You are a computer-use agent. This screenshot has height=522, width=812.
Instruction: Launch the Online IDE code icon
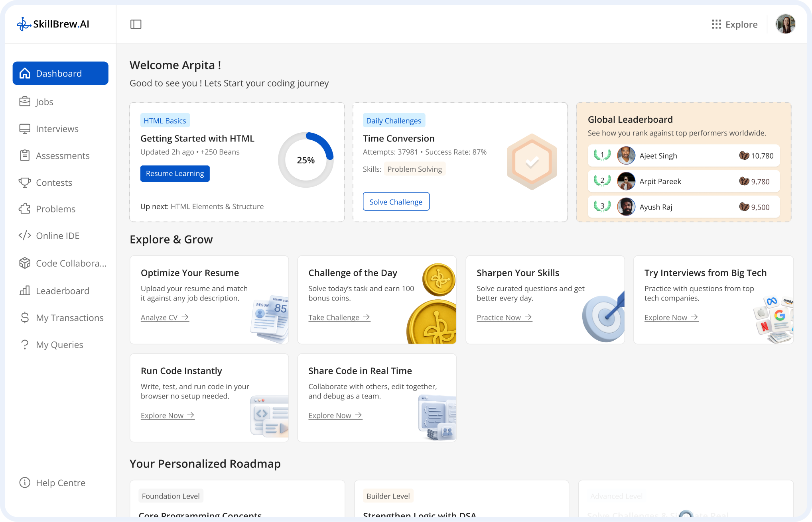pyautogui.click(x=25, y=235)
